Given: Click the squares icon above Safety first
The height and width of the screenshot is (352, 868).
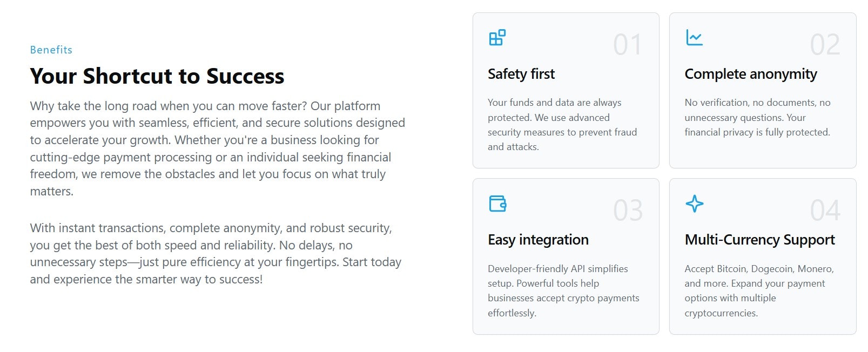Looking at the screenshot, I should point(497,38).
